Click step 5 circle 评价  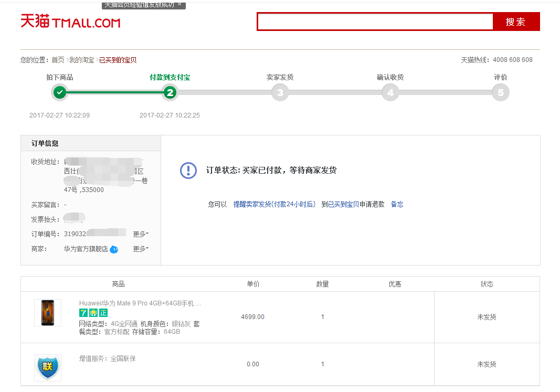point(501,92)
